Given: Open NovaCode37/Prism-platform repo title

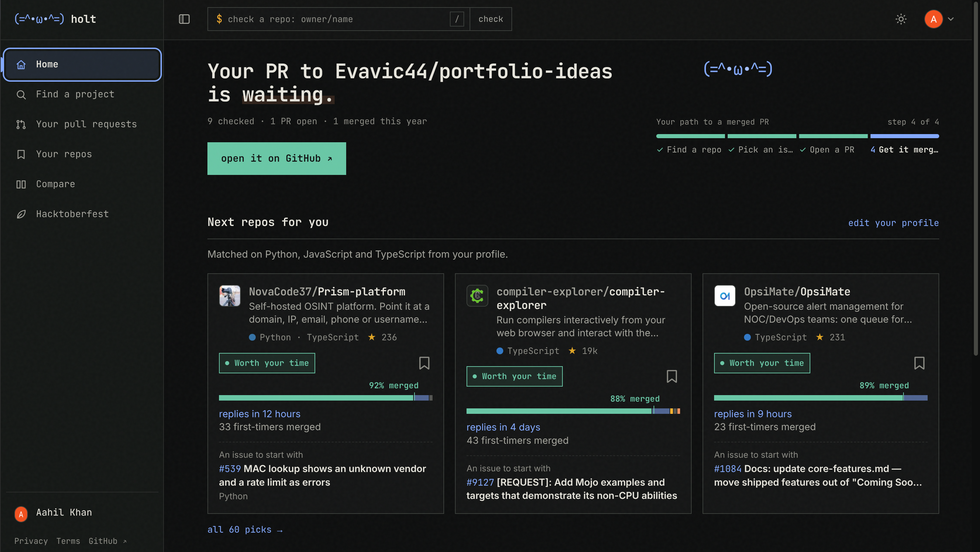Looking at the screenshot, I should (327, 292).
